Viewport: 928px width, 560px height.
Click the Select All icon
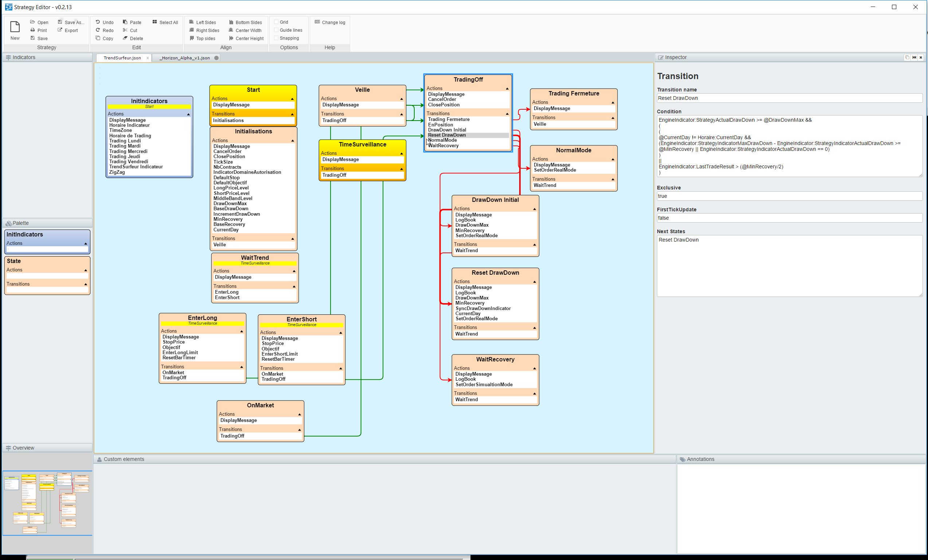pyautogui.click(x=154, y=22)
